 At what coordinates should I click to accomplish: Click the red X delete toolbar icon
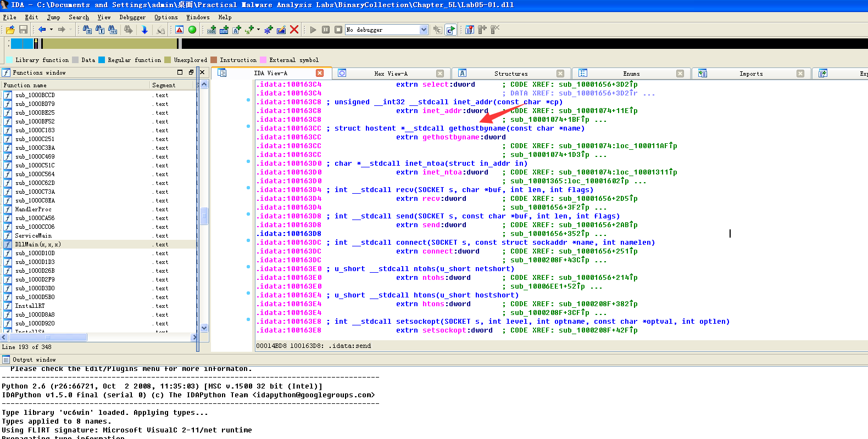(294, 30)
